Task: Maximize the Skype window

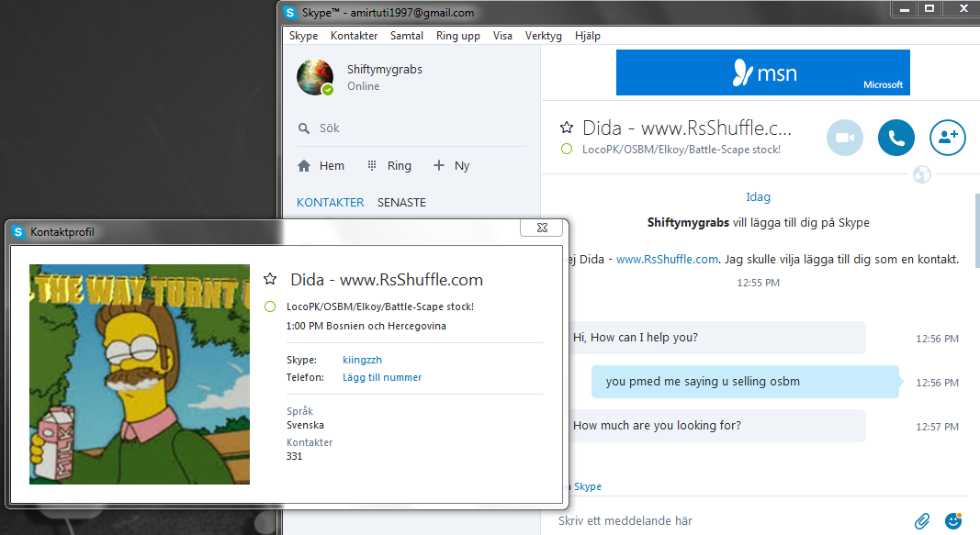Action: 929,8
